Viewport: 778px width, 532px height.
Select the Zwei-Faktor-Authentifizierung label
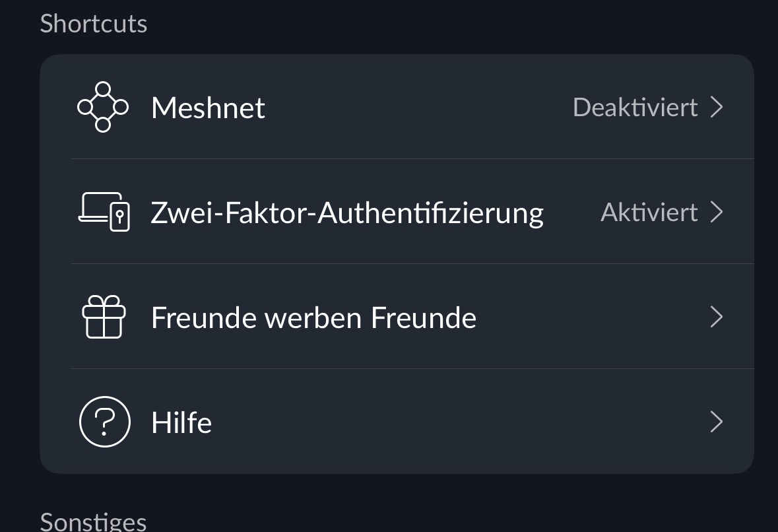click(x=346, y=213)
